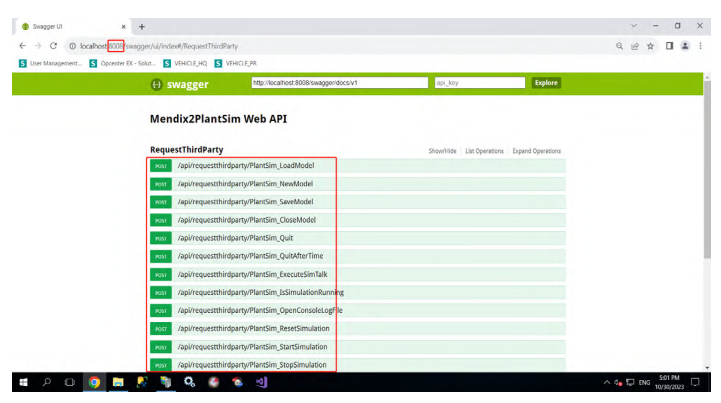Collapse the RequestThirdParty section heading

(x=186, y=150)
